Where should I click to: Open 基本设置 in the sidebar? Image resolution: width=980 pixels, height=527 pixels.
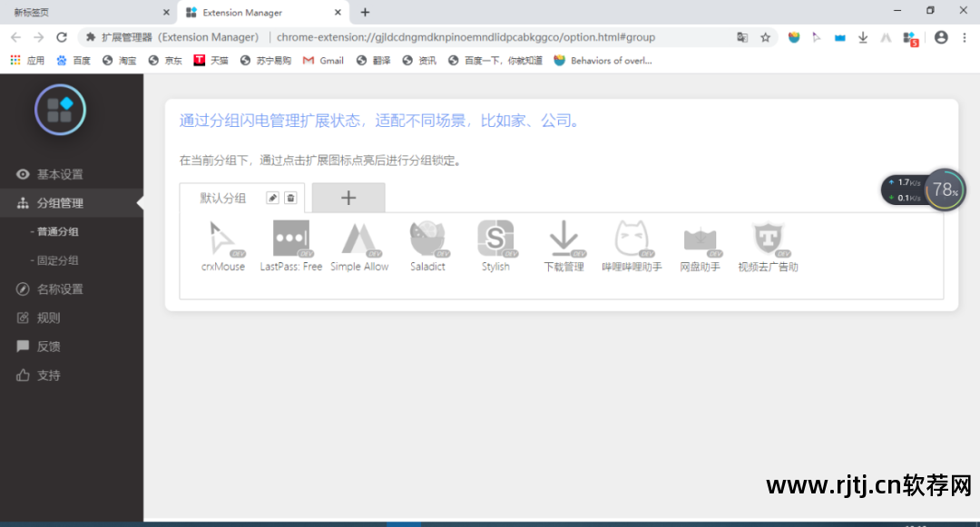tap(55, 174)
